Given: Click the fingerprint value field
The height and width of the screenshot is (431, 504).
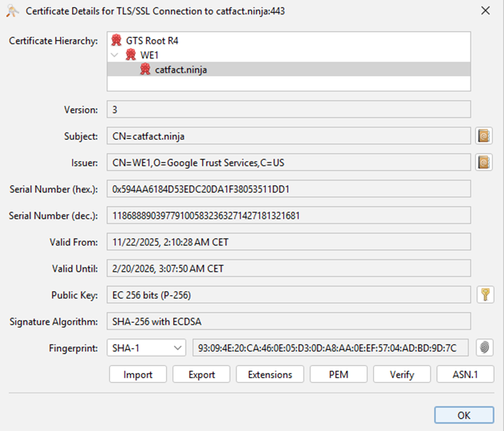Looking at the screenshot, I should pyautogui.click(x=330, y=348).
